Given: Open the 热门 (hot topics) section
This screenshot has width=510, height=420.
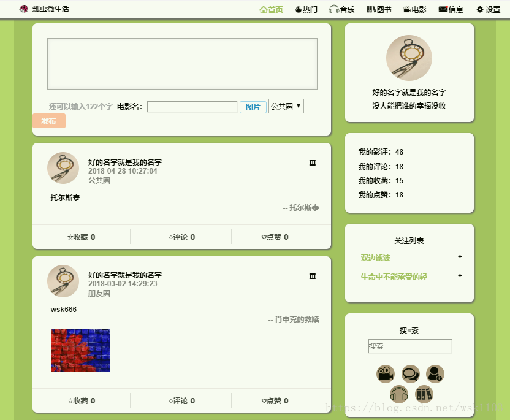Looking at the screenshot, I should click(x=306, y=9).
